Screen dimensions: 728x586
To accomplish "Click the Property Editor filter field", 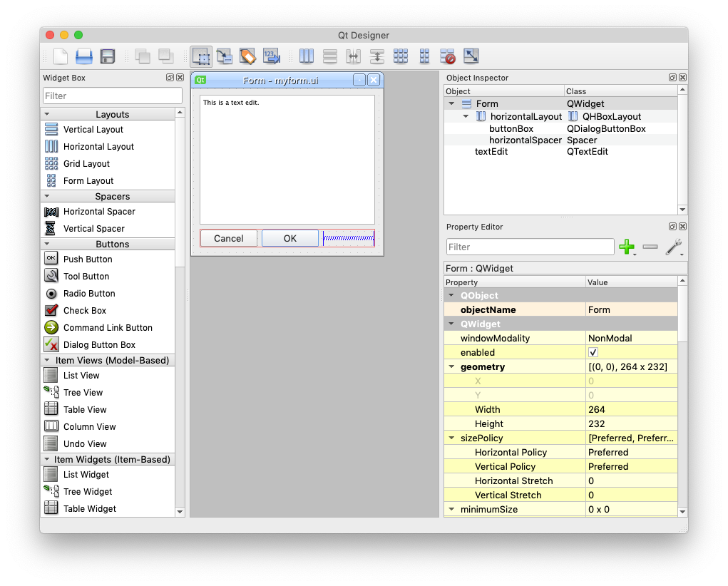I will pos(530,247).
